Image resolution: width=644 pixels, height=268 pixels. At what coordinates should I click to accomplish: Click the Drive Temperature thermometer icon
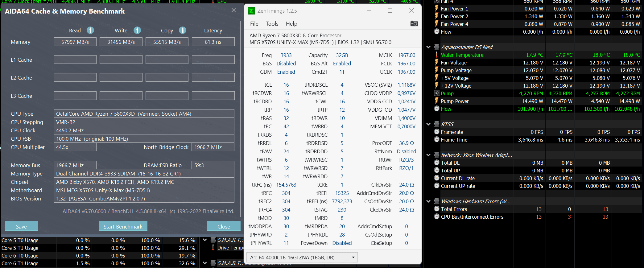click(x=213, y=248)
